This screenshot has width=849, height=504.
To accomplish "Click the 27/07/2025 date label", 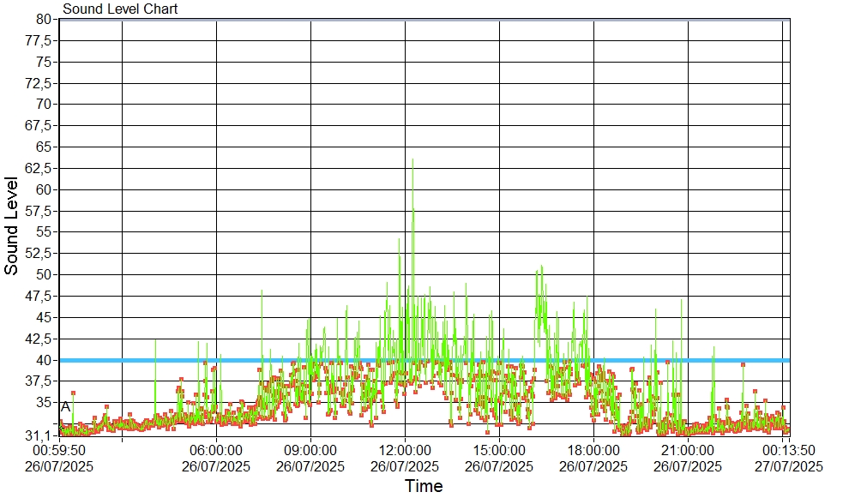I will click(789, 467).
